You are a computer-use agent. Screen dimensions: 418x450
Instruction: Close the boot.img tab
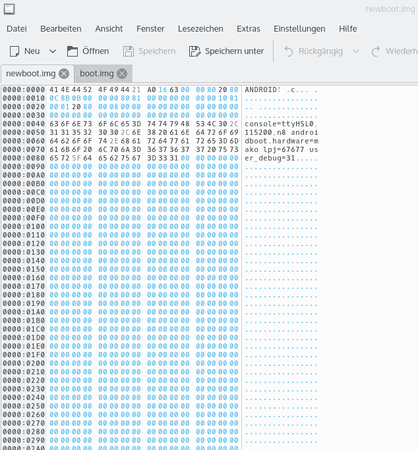point(122,73)
